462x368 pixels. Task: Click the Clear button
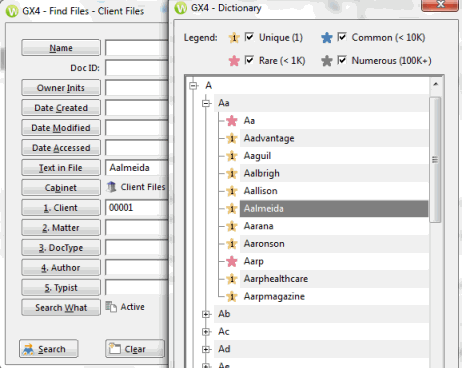(x=135, y=349)
